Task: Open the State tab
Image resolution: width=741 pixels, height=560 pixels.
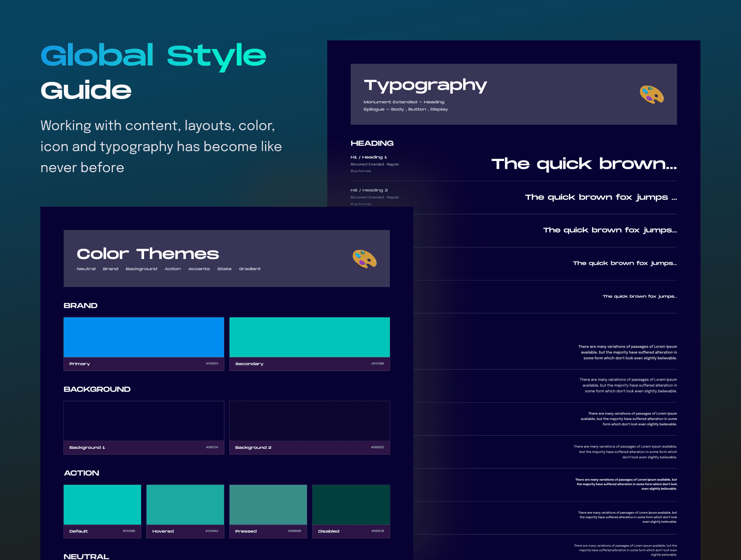Action: point(224,269)
